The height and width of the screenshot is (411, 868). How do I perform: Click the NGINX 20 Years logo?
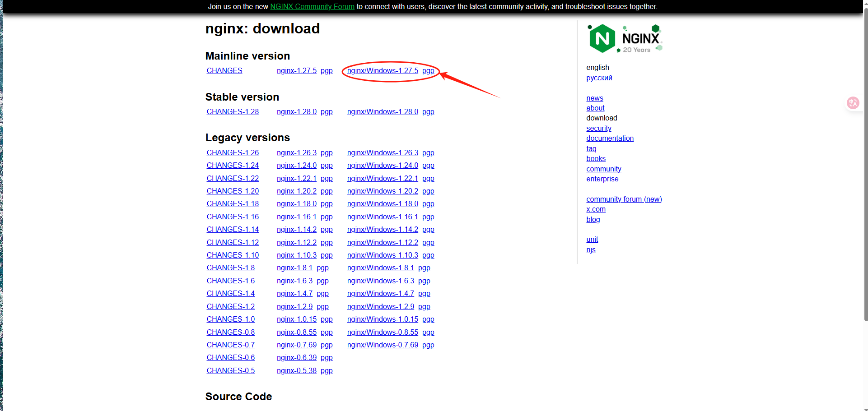click(625, 39)
